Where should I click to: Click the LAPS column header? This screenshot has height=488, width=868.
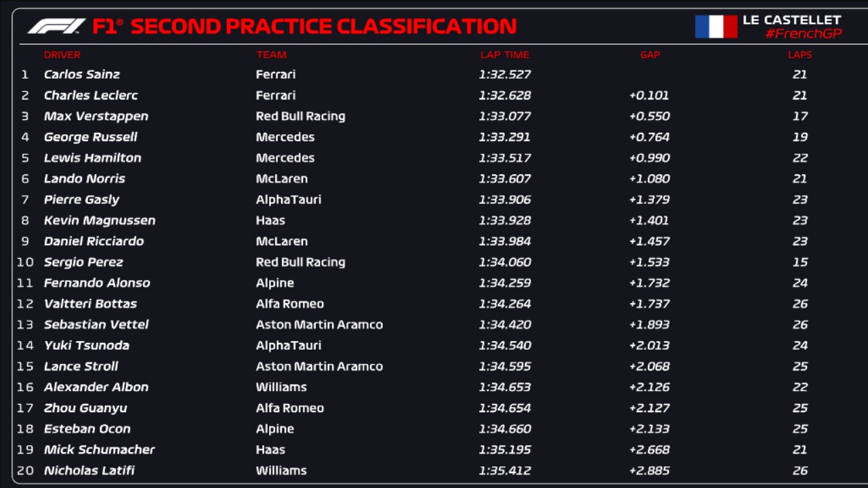pyautogui.click(x=800, y=55)
